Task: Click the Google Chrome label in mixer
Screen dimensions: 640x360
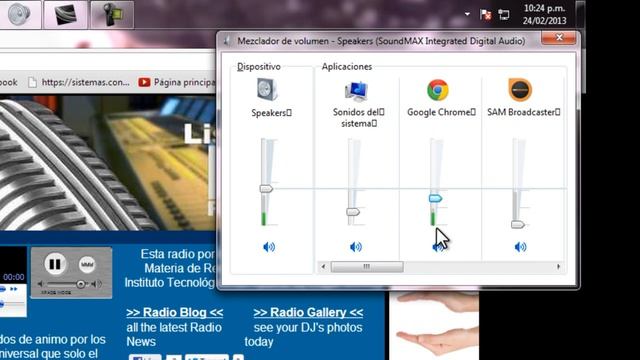Action: 441,112
